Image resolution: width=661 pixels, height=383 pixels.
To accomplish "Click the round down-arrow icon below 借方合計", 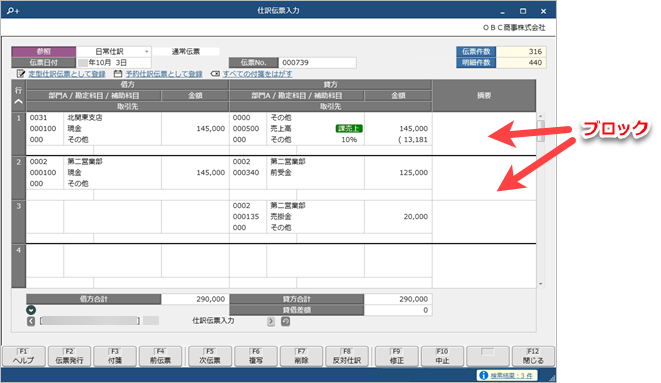I will pyautogui.click(x=31, y=310).
